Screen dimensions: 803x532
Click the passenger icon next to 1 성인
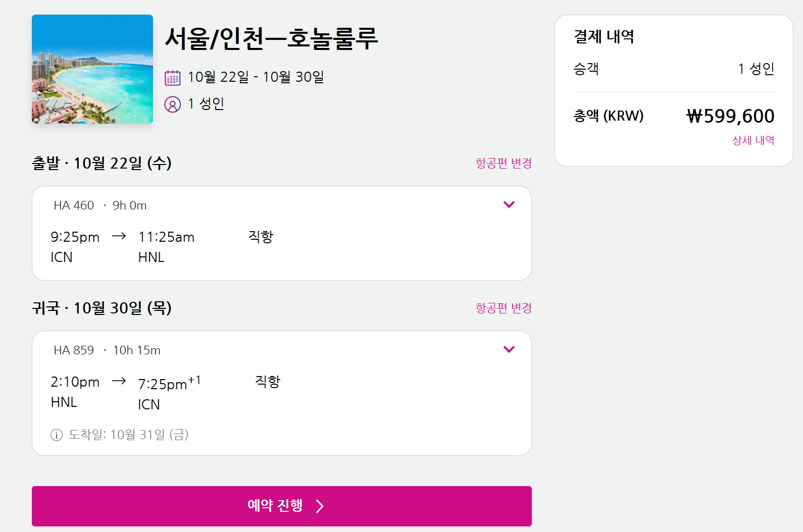[172, 104]
